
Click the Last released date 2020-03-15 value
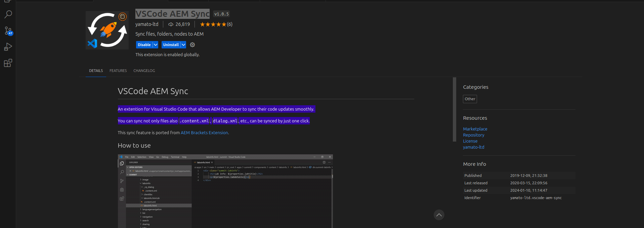click(529, 183)
